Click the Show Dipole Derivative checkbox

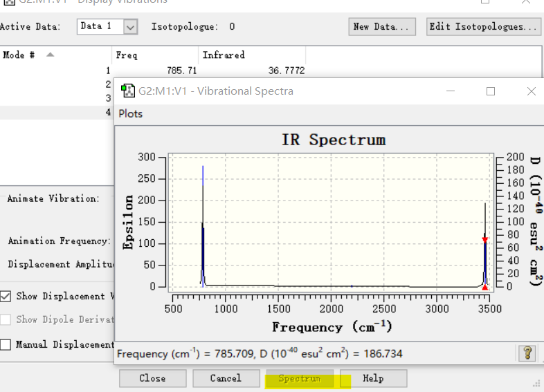coord(6,319)
